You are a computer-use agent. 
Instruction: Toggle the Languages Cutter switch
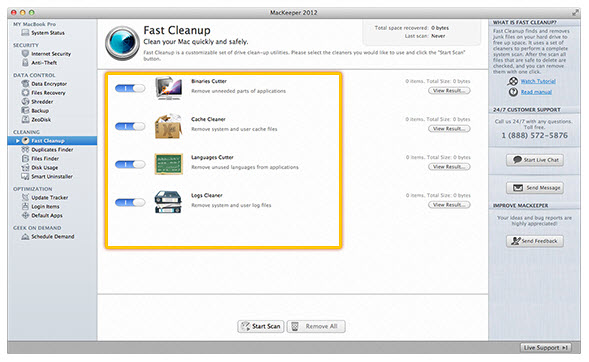[x=130, y=164]
